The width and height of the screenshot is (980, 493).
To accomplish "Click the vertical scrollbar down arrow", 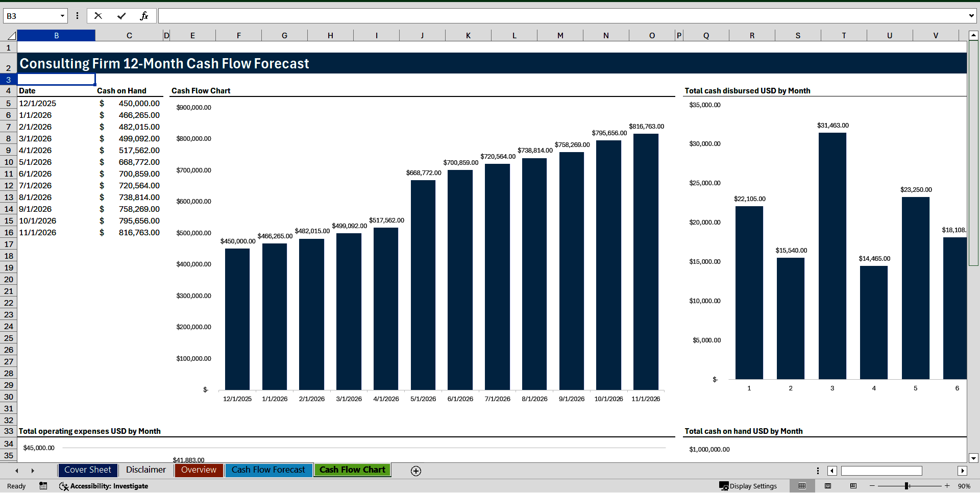I will [974, 458].
